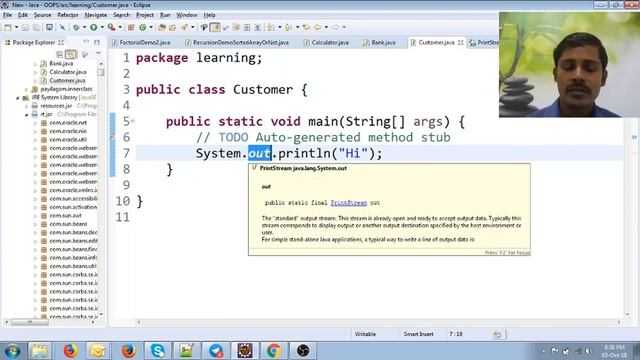This screenshot has height=360, width=640.
Task: Click the "Hi" string in the editor
Action: 353,153
